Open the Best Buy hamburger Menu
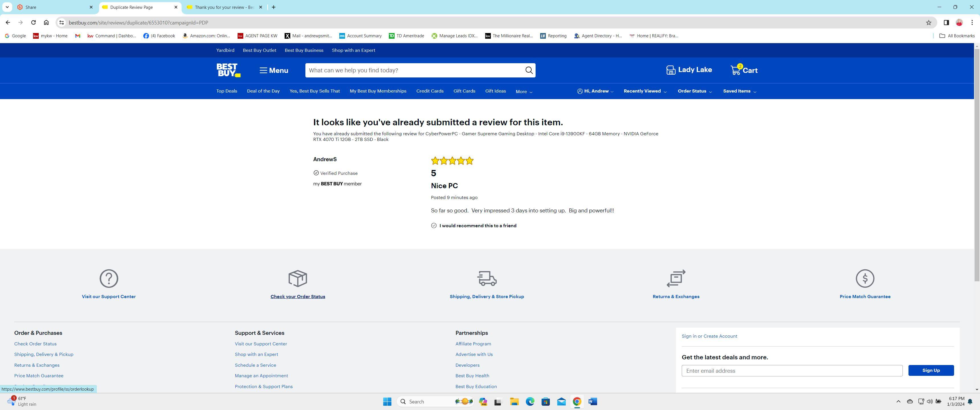Viewport: 980px width, 410px height. tap(273, 70)
